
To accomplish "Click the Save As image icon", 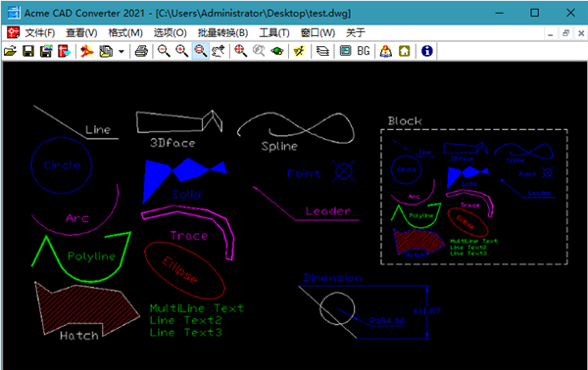I will (46, 51).
